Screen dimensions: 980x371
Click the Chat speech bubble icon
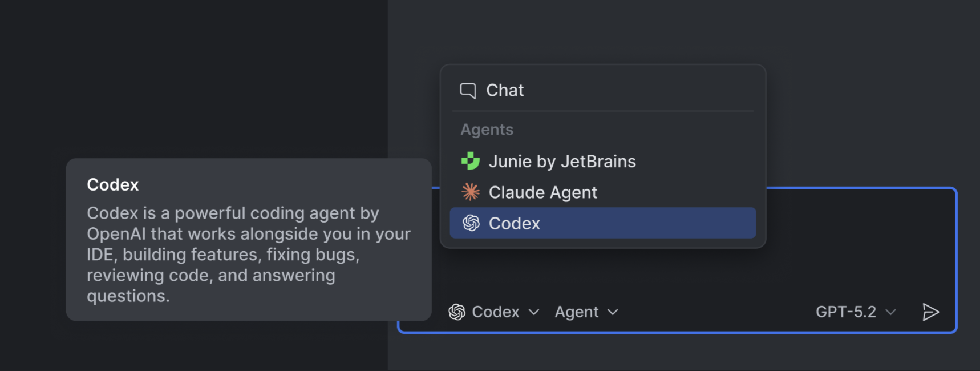click(468, 91)
